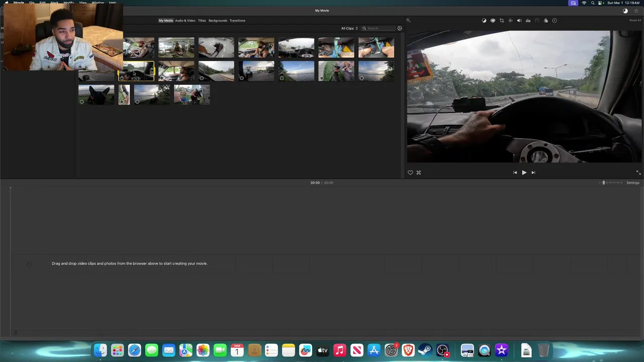Open Steam from the Dock

click(x=425, y=350)
